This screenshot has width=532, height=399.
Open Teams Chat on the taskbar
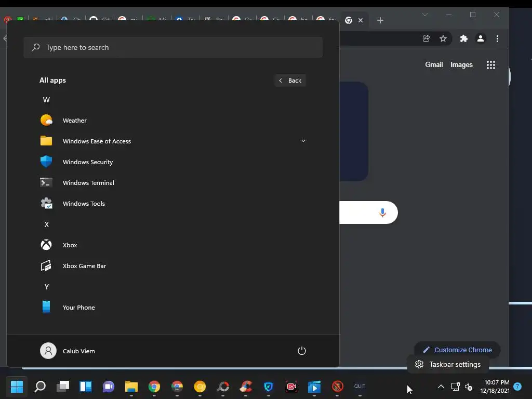[x=109, y=387]
